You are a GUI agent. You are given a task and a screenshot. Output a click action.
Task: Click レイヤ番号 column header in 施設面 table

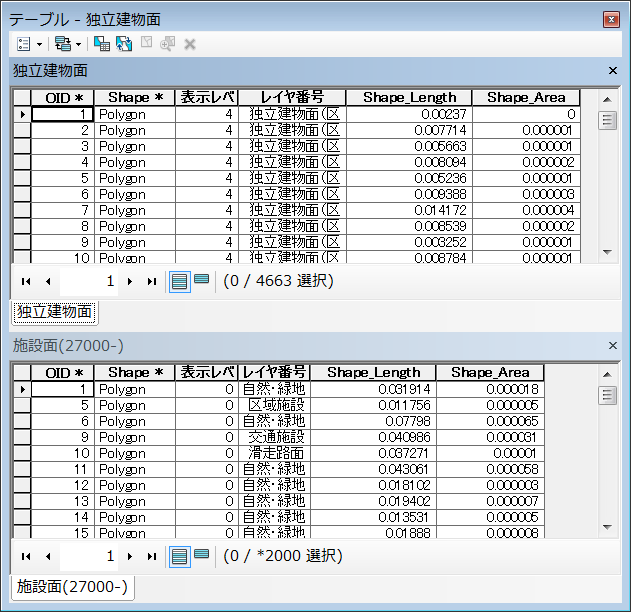point(274,373)
